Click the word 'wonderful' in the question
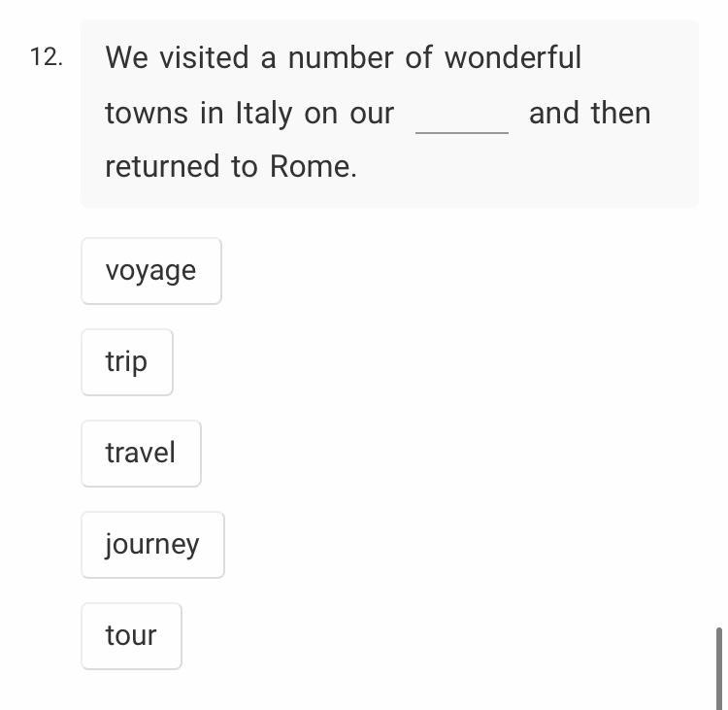The height and width of the screenshot is (710, 728). [513, 57]
